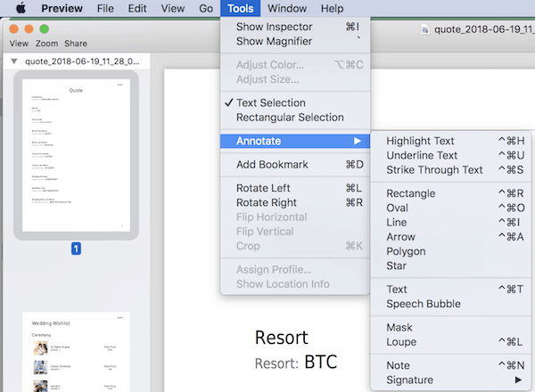Select Rotate Left
Image resolution: width=535 pixels, height=392 pixels.
tap(295, 188)
